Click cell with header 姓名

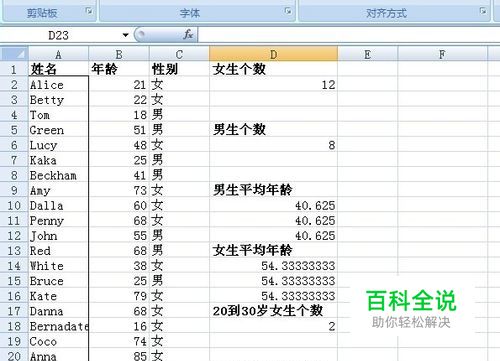point(58,69)
